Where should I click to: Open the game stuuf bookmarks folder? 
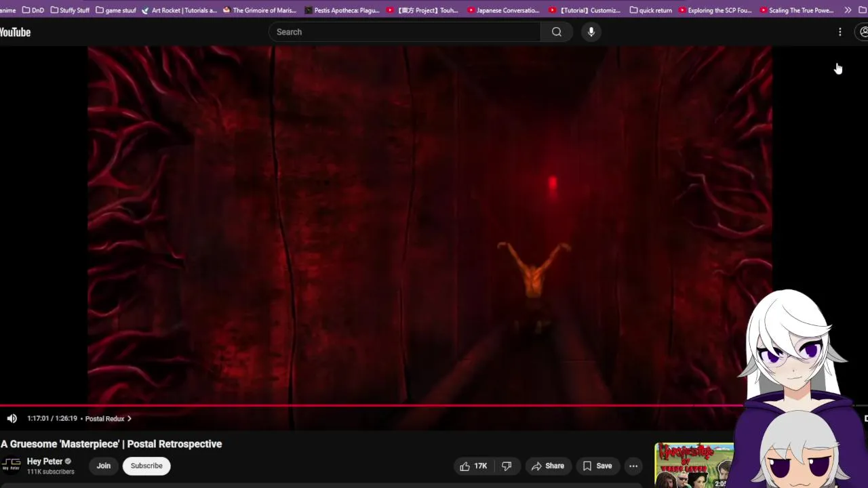(x=116, y=10)
